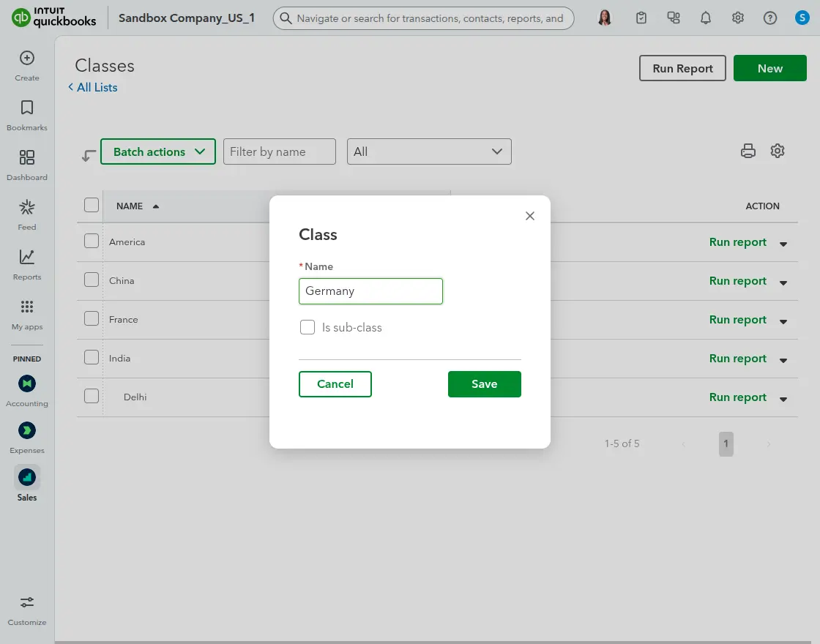820x644 pixels.
Task: Expand the All status filter dropdown
Action: (x=429, y=151)
